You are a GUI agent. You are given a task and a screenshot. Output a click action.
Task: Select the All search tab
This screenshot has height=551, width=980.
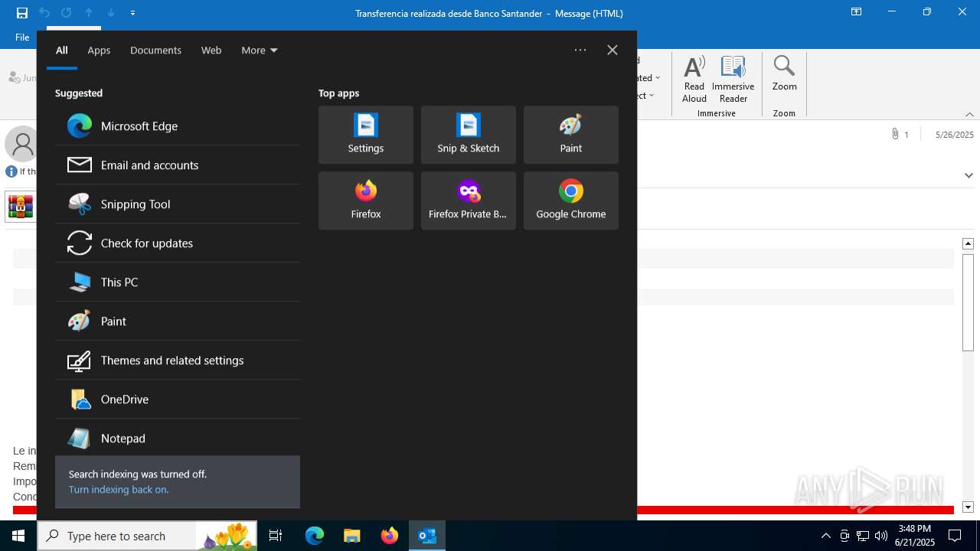tap(62, 51)
